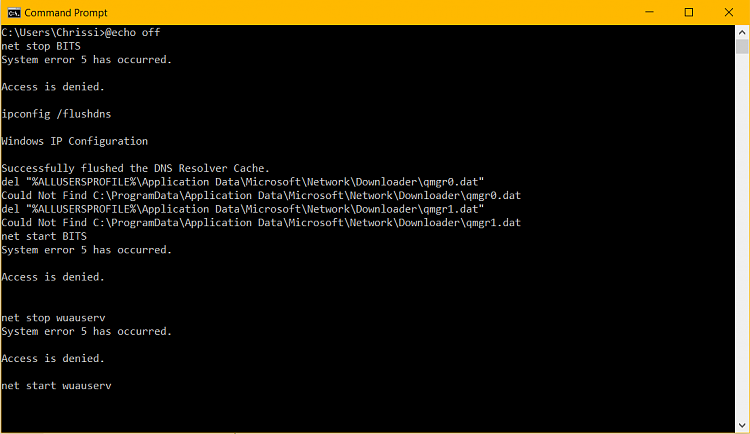Click the del command line for qmgr0.dat

click(x=243, y=182)
